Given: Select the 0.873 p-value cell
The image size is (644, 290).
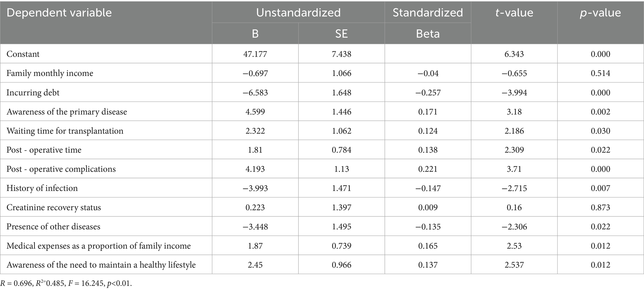Looking at the screenshot, I should click(600, 208).
